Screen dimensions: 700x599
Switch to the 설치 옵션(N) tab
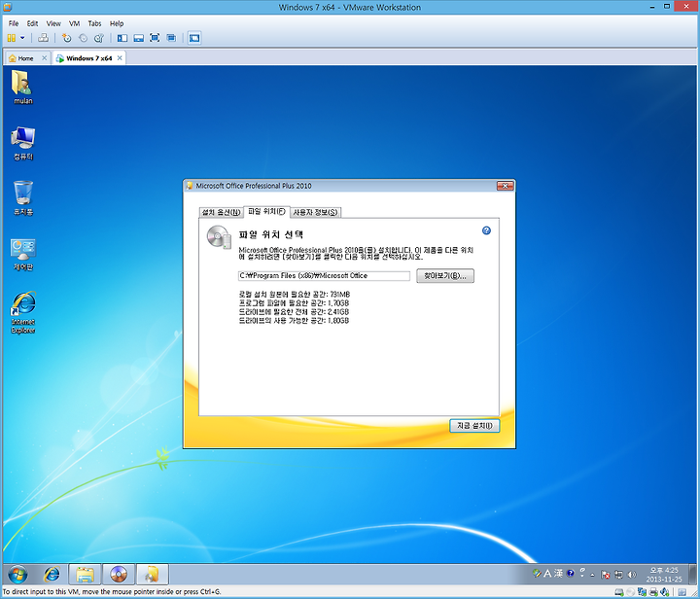click(221, 212)
